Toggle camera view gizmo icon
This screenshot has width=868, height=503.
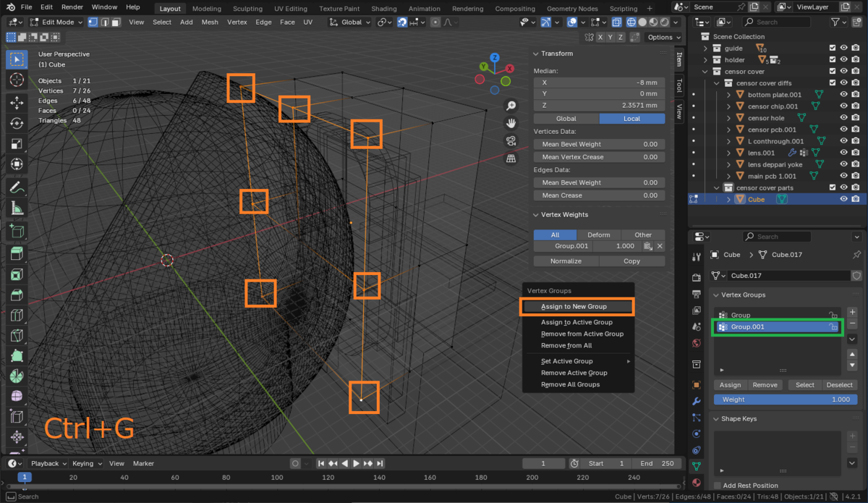[x=511, y=140]
